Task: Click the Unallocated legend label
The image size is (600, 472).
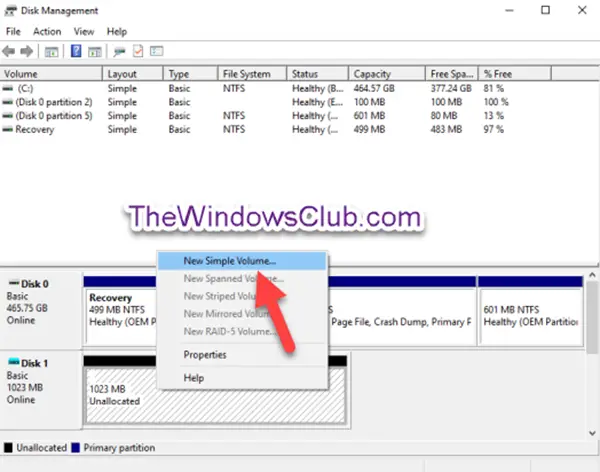Action: 41,448
